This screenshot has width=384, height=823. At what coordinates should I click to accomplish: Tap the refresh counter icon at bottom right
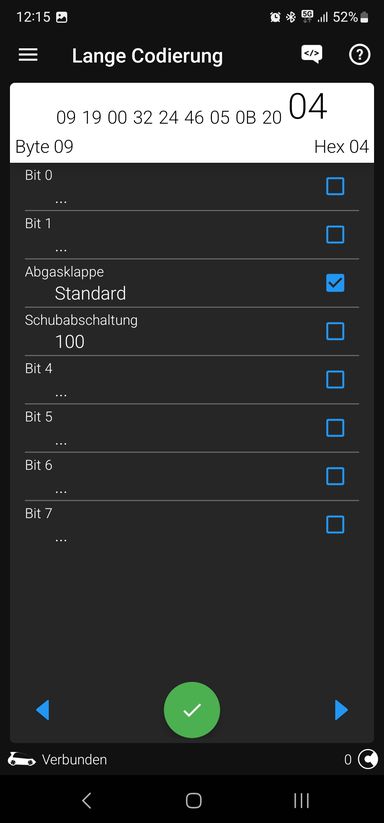pyautogui.click(x=367, y=759)
